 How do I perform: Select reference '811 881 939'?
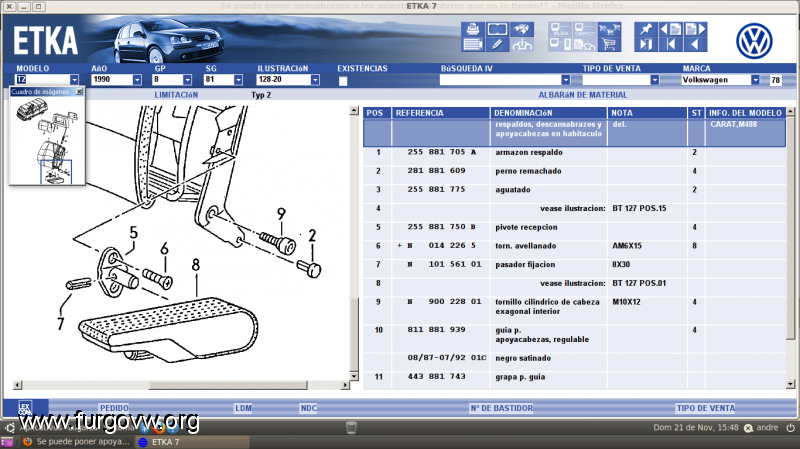coord(436,330)
